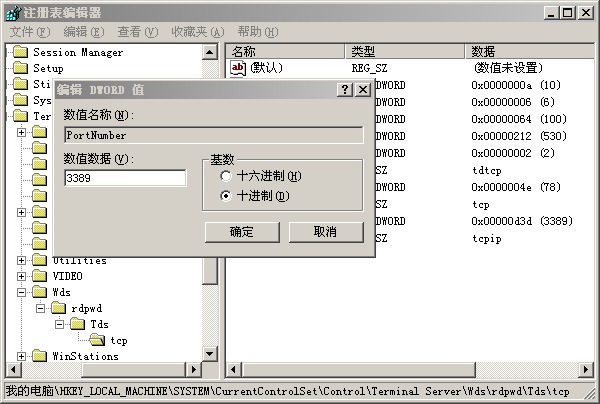Click the VIDEO folder icon
The height and width of the screenshot is (404, 600).
point(39,276)
